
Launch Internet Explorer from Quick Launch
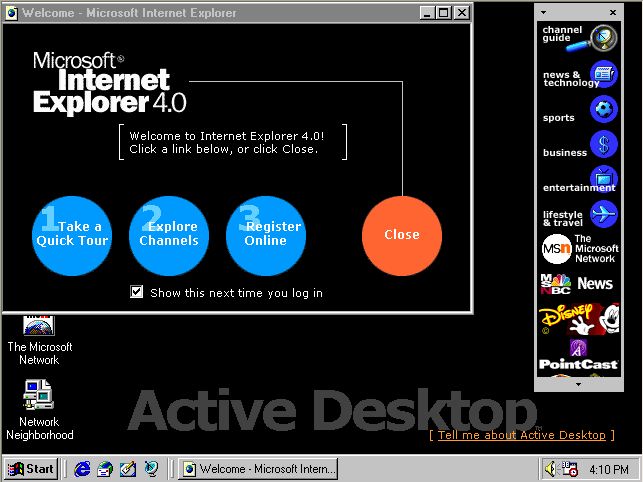pyautogui.click(x=82, y=468)
